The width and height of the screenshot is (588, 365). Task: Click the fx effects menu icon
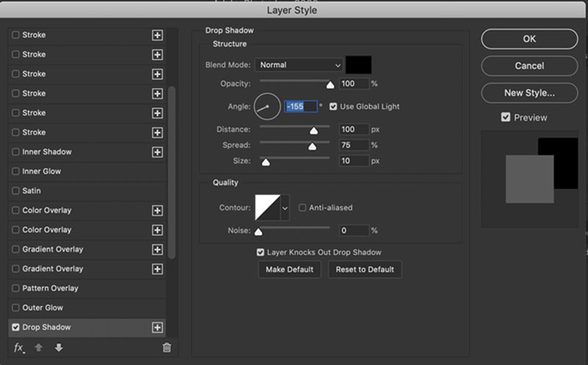18,347
